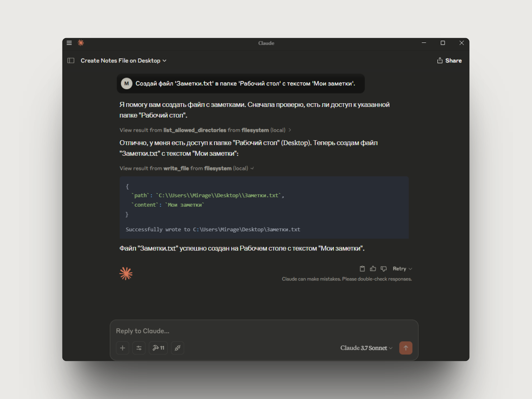Image resolution: width=532 pixels, height=399 pixels.
Task: Click the send message arrow button
Action: (x=406, y=348)
